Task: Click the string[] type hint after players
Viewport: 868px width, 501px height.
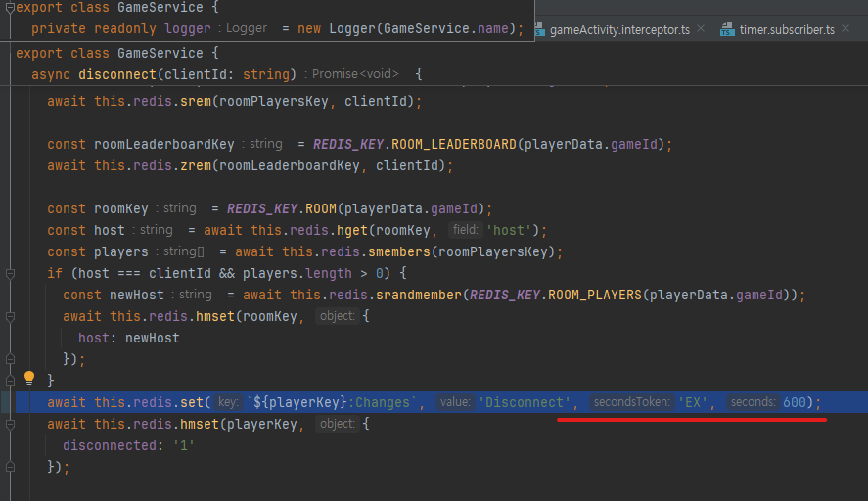Action: point(184,251)
